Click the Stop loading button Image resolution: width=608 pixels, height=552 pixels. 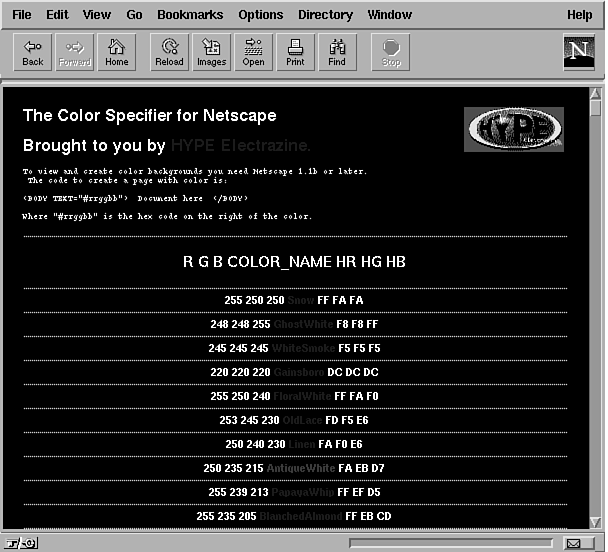[x=390, y=52]
